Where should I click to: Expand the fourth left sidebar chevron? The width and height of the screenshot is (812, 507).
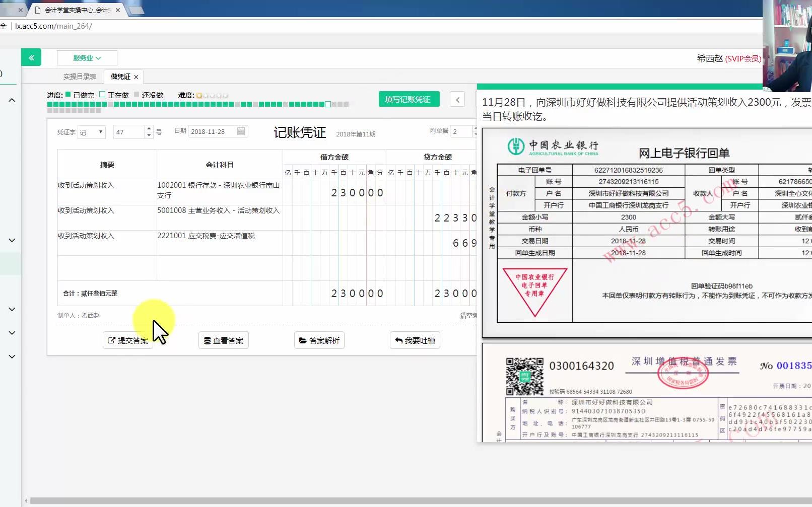tap(12, 333)
